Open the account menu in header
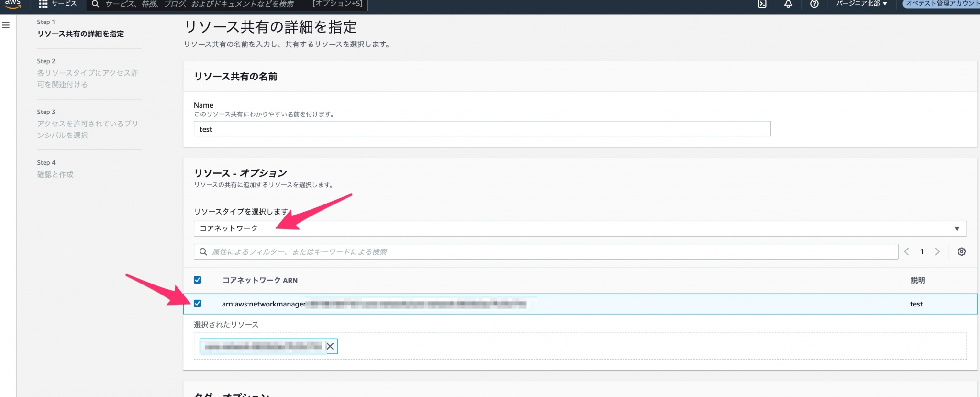The width and height of the screenshot is (980, 397). [941, 4]
